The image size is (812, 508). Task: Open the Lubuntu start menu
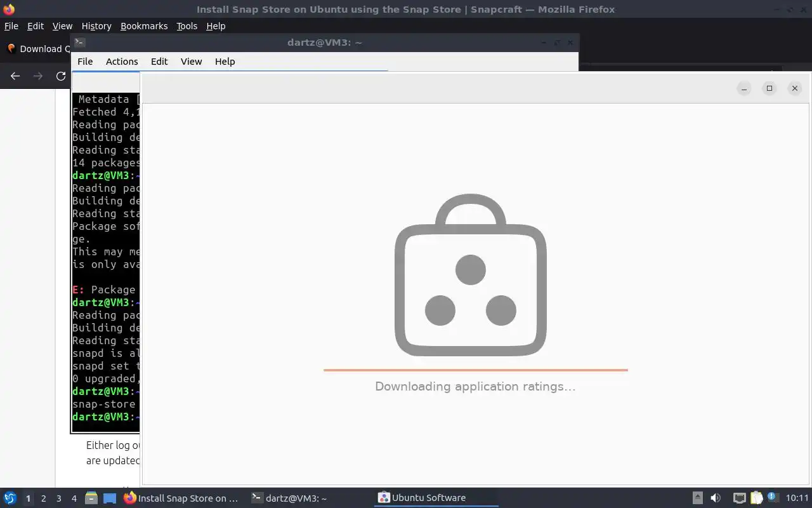click(10, 498)
